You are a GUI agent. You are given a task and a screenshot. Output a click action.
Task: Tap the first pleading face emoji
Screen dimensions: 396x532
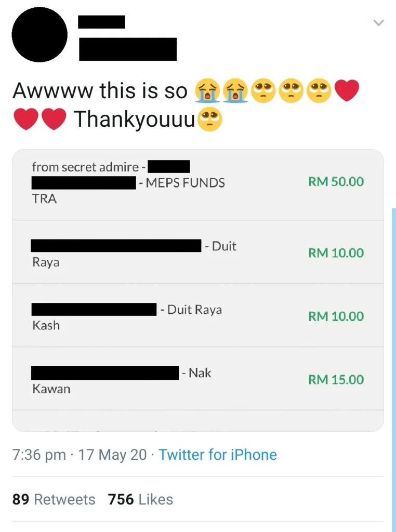pos(263,90)
